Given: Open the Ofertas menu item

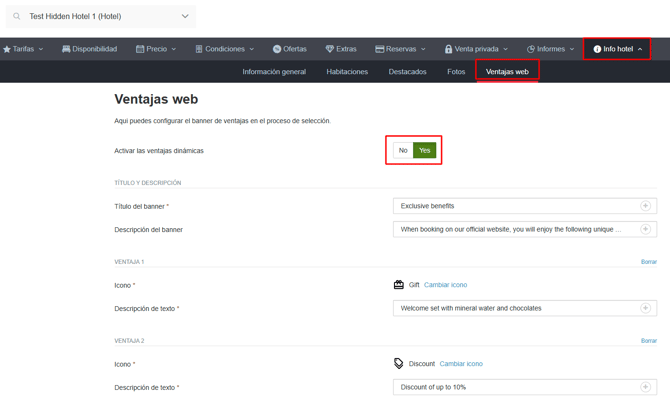Looking at the screenshot, I should [290, 49].
